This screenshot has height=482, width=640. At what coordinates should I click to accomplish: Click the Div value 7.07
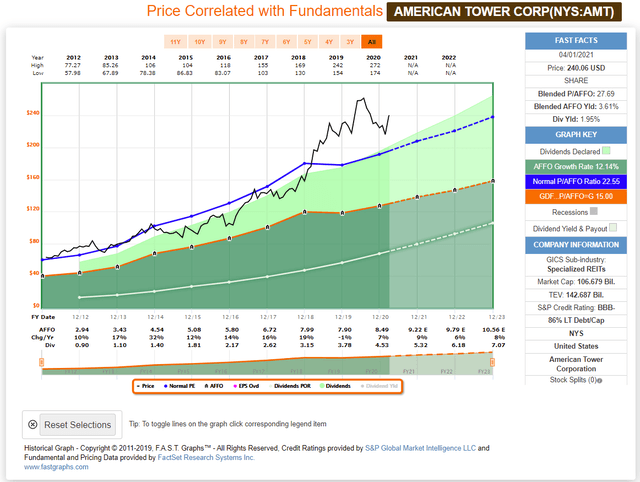(498, 345)
